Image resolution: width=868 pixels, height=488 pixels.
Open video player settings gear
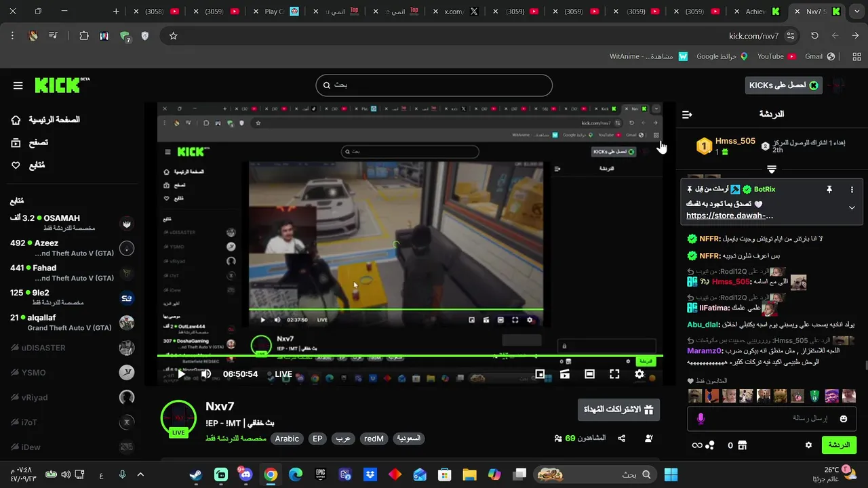click(639, 373)
